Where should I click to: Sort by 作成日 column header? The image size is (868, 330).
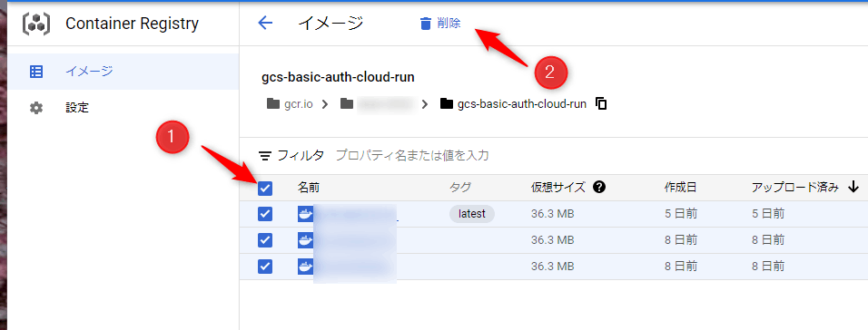[x=680, y=188]
